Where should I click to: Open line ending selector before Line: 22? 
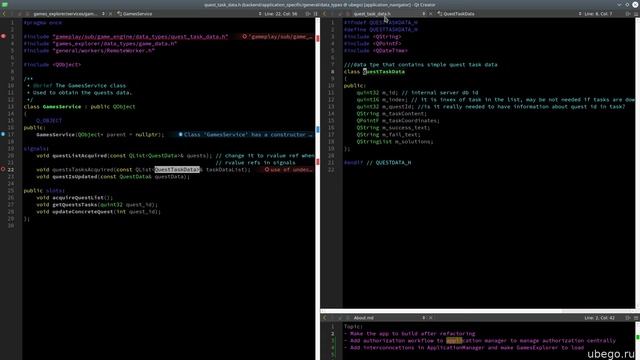click(260, 14)
